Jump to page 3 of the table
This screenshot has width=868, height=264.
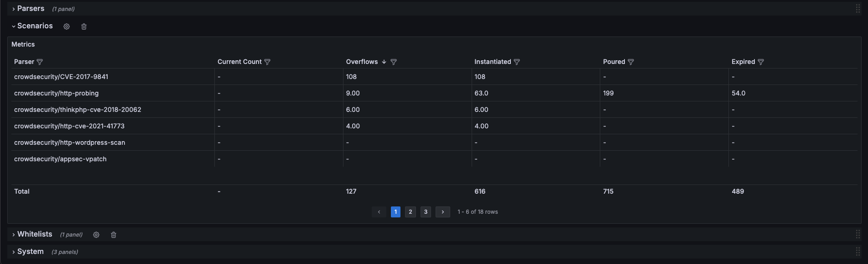pyautogui.click(x=426, y=212)
